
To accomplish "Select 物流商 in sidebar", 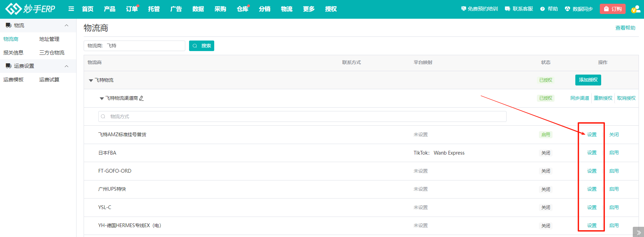I will point(11,39).
